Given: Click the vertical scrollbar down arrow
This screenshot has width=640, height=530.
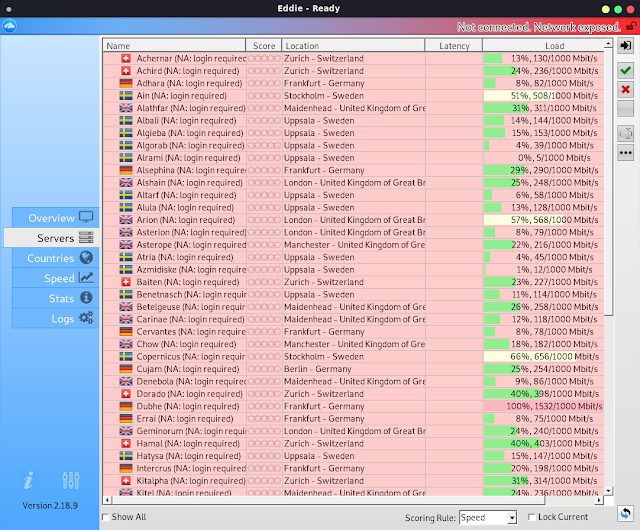Looking at the screenshot, I should pyautogui.click(x=608, y=491).
